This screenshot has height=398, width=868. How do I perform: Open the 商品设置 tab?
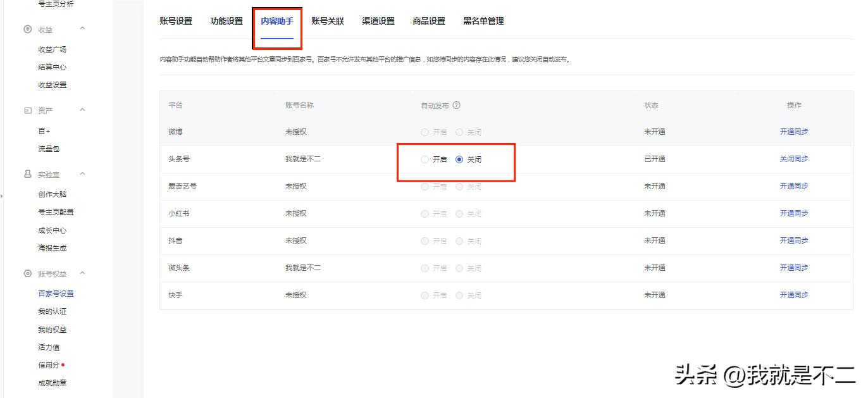[x=429, y=21]
